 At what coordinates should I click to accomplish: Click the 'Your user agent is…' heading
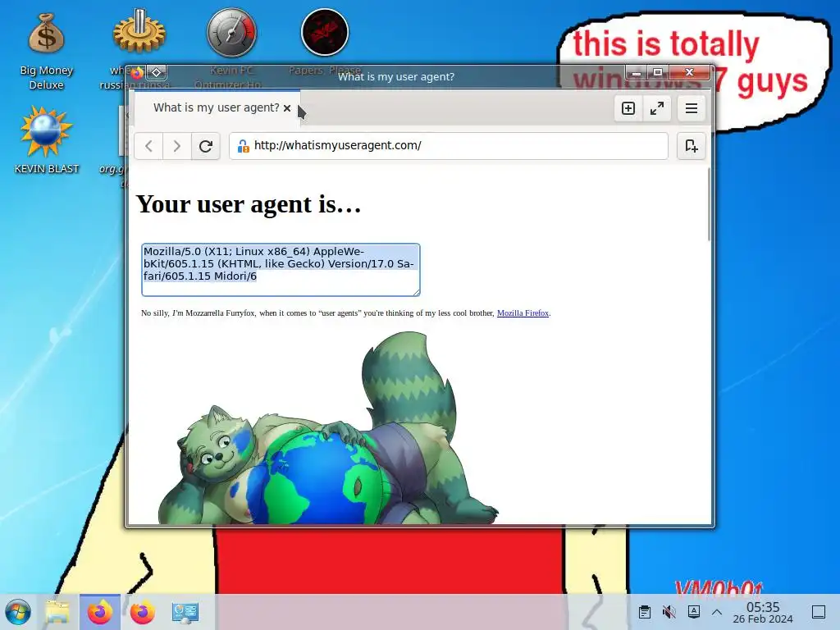pos(249,204)
